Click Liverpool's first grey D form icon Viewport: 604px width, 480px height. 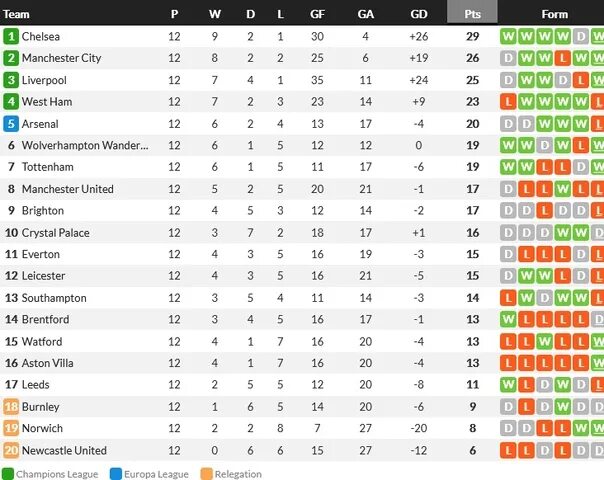508,80
